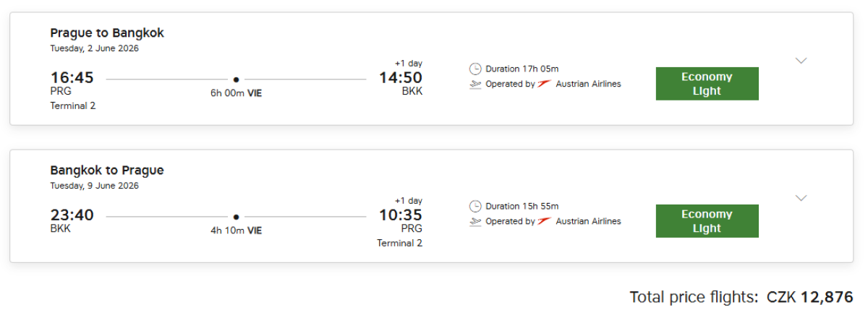
Task: Click the Economy Light badge for outbound flight
Action: click(707, 84)
